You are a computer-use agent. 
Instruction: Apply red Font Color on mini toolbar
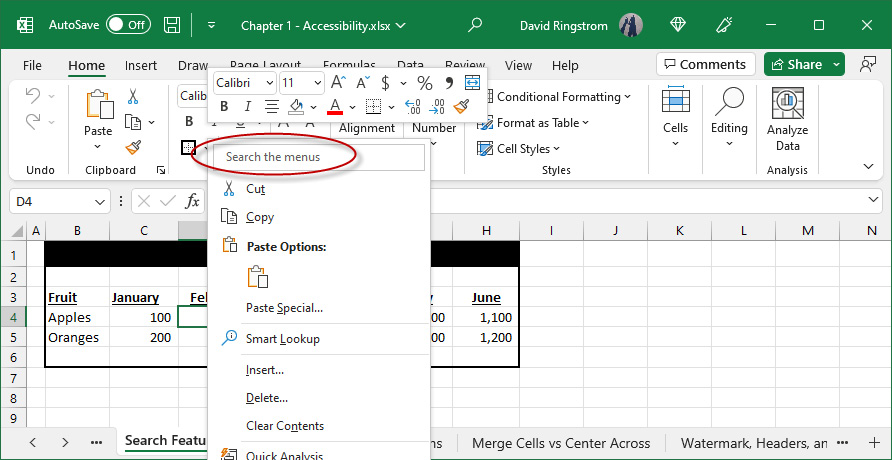click(335, 106)
